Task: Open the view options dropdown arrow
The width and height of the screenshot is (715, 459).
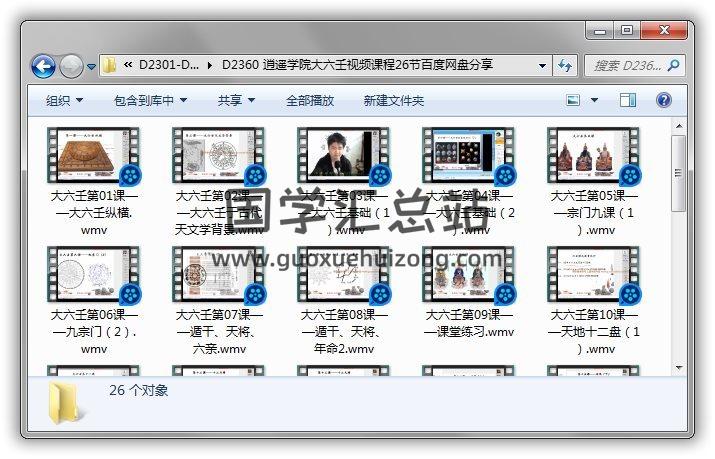Action: point(594,100)
